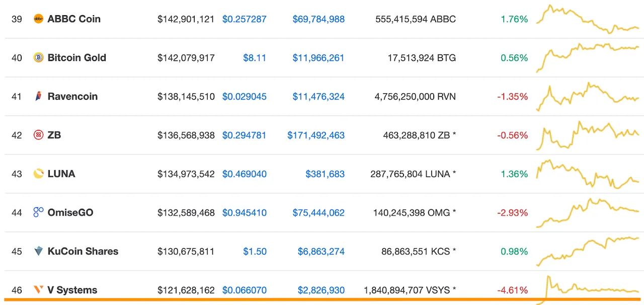Viewport: 644px width, 305px height.
Task: Click ABBC Coin volume $69,784,988
Action: pos(318,19)
